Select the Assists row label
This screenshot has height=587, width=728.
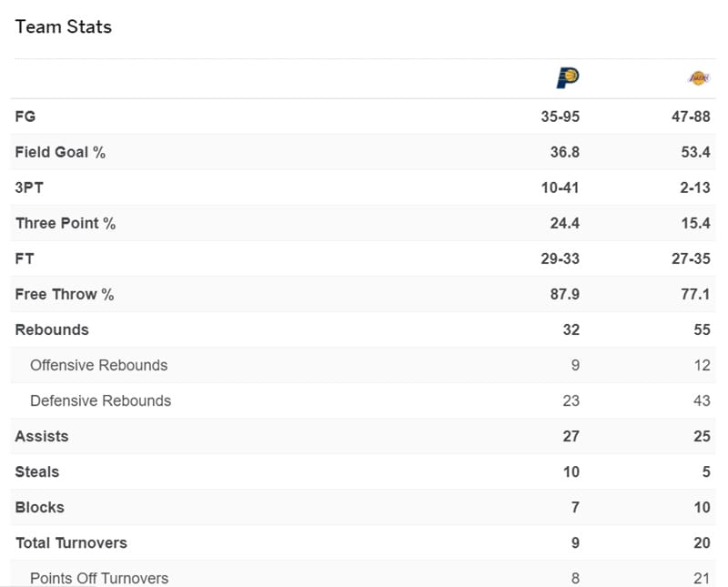click(x=42, y=436)
